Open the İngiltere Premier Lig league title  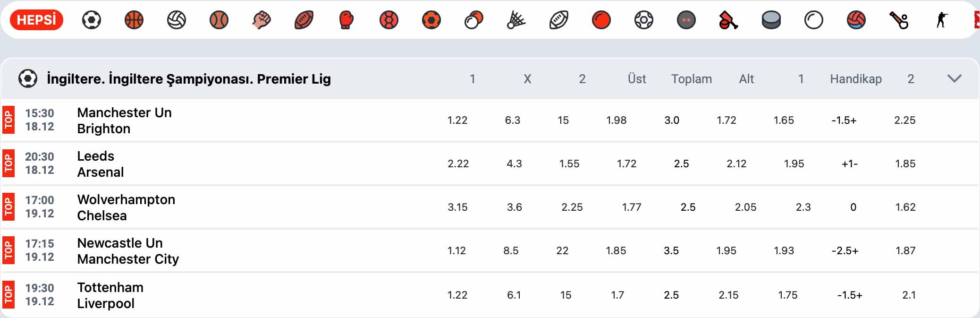coord(189,79)
